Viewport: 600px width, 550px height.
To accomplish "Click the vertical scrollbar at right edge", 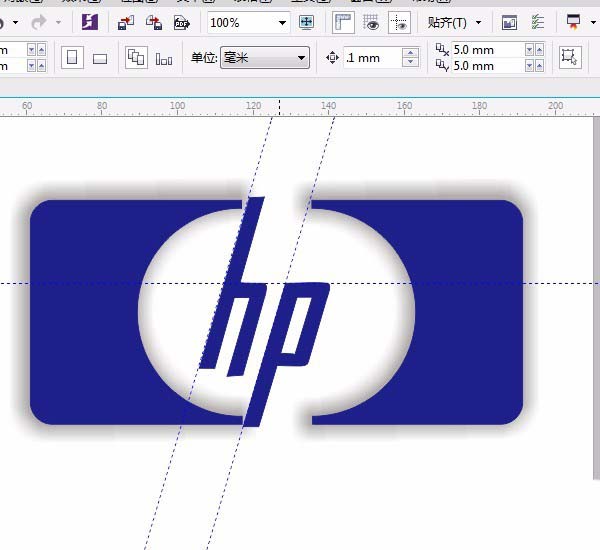I will tap(597, 299).
